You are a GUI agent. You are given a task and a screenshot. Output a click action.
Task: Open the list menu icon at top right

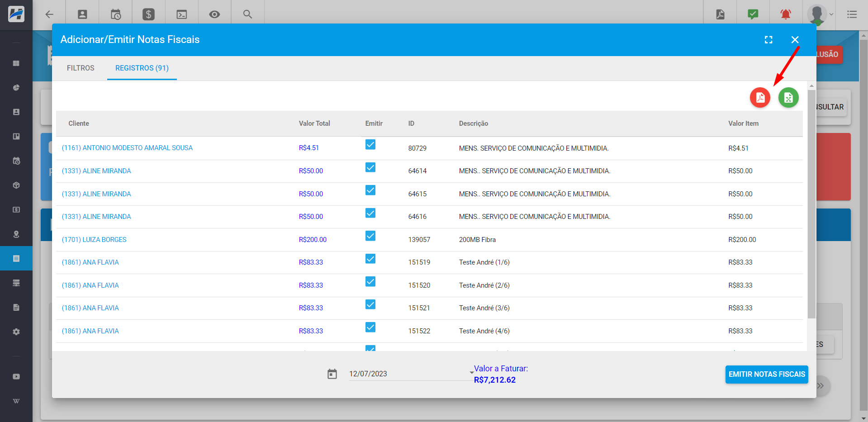click(x=852, y=14)
